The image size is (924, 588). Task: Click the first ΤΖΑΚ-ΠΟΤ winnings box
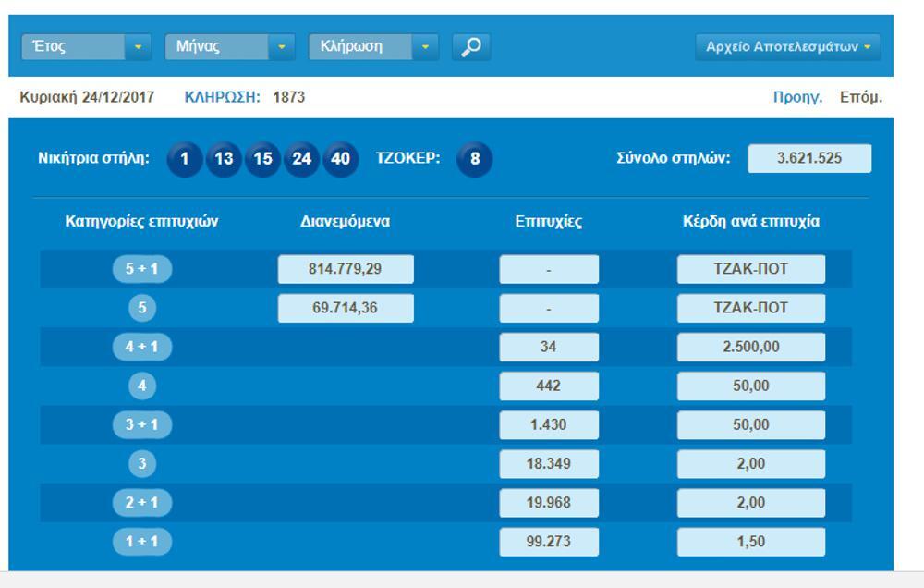[x=750, y=269]
